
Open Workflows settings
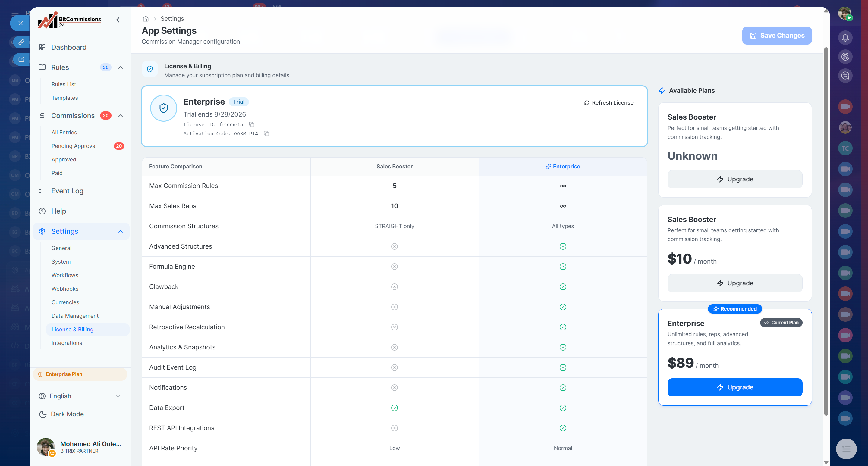pyautogui.click(x=65, y=275)
